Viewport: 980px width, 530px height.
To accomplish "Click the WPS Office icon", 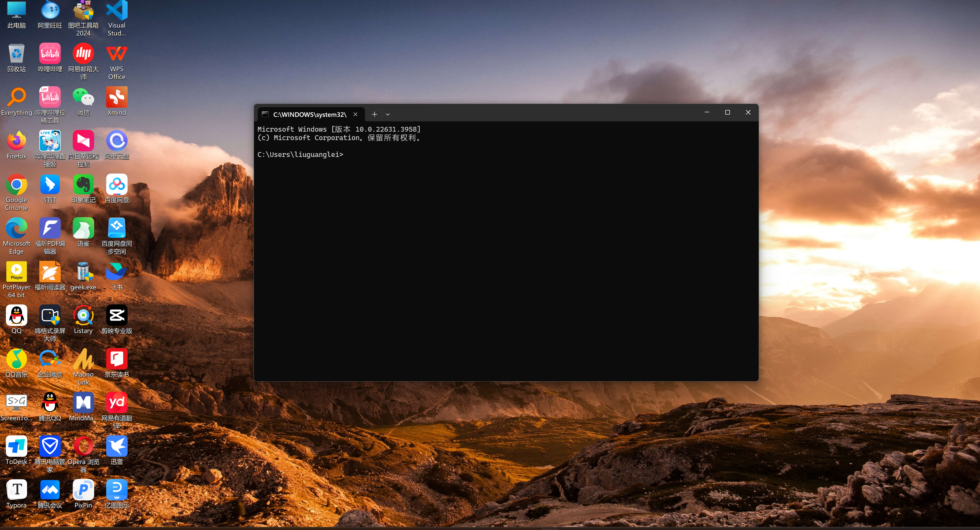I will [116, 54].
